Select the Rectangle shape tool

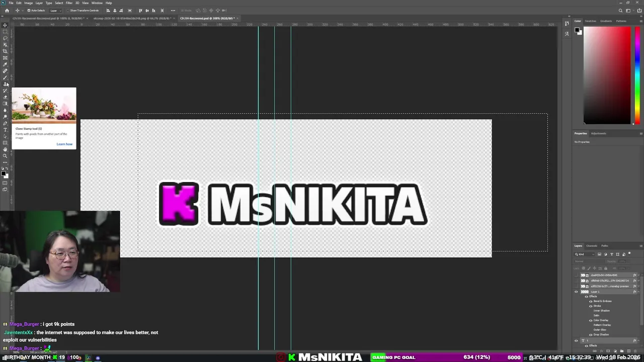5,142
